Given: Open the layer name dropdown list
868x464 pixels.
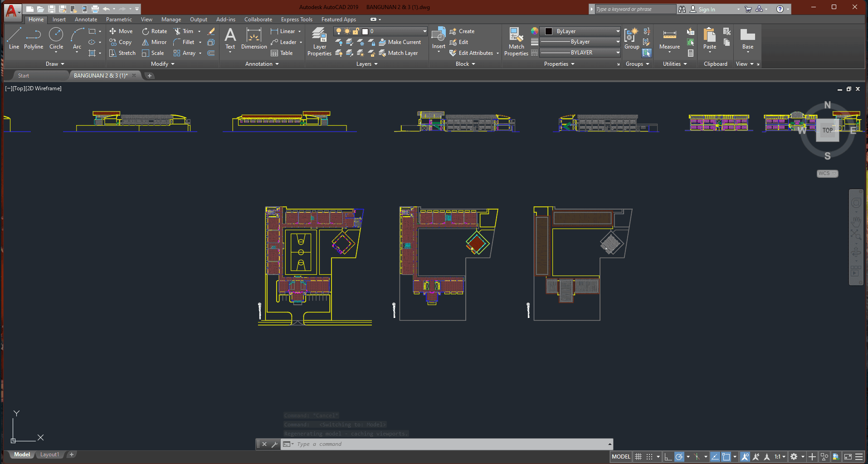Looking at the screenshot, I should tap(424, 31).
